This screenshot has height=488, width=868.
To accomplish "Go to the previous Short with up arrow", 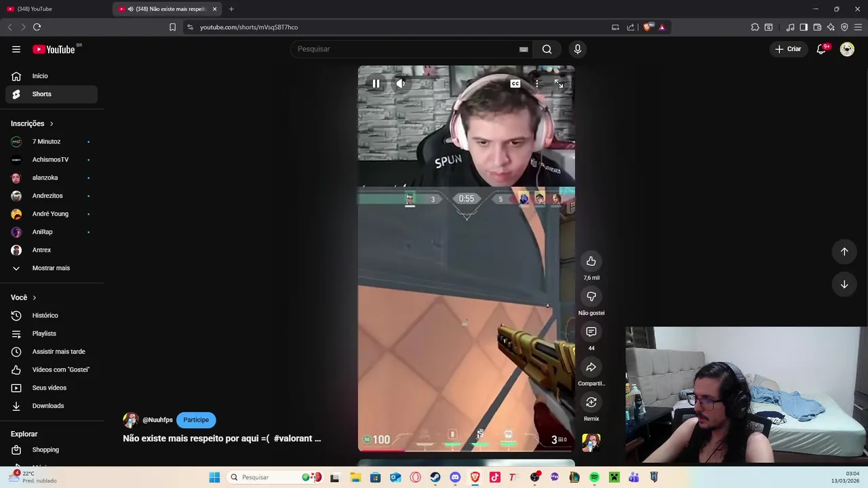I will (844, 251).
